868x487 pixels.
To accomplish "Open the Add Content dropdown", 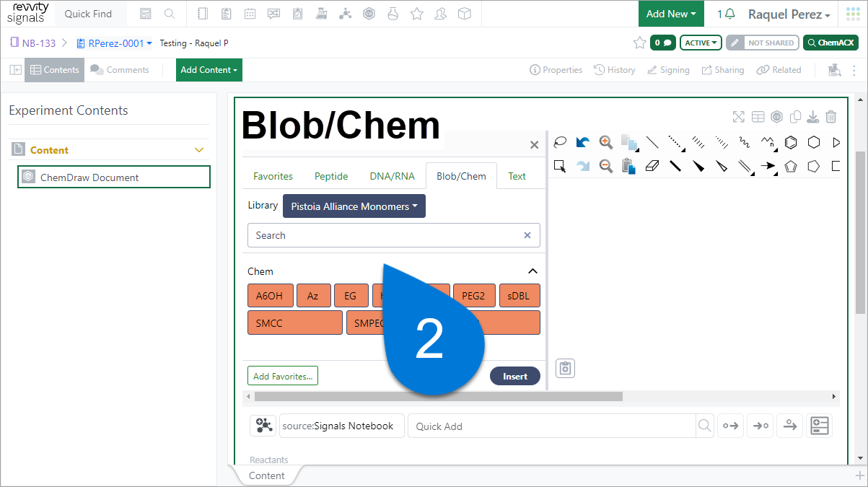I will (x=209, y=70).
